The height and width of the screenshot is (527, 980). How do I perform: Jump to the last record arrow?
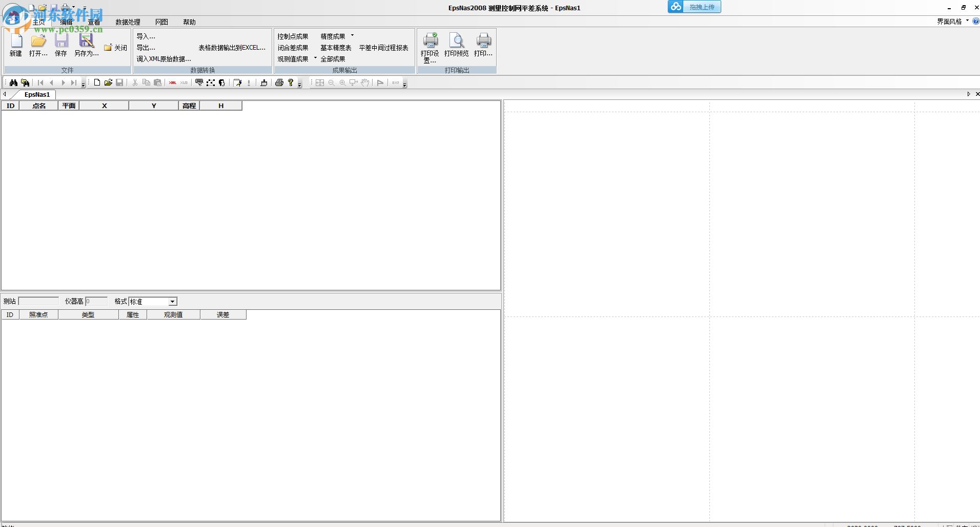(74, 82)
